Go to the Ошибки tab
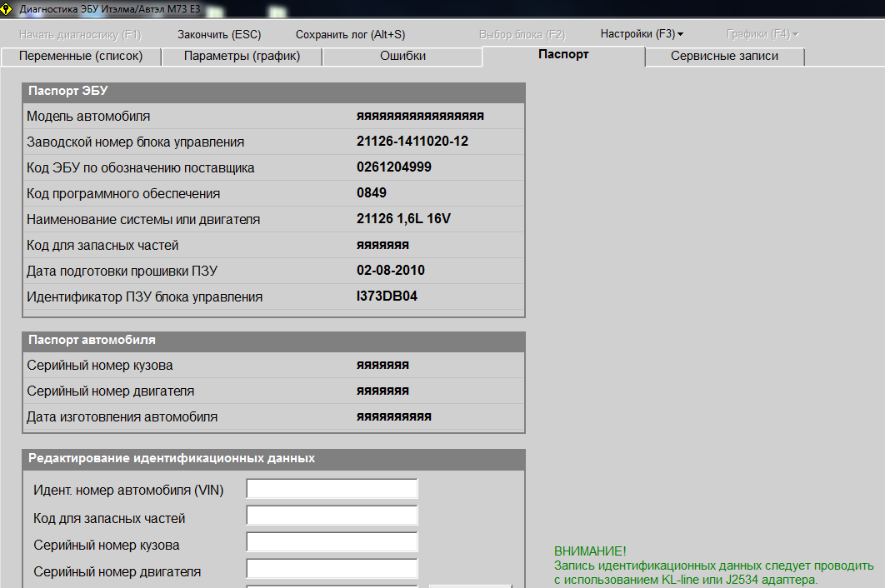This screenshot has height=588, width=885. (x=402, y=56)
